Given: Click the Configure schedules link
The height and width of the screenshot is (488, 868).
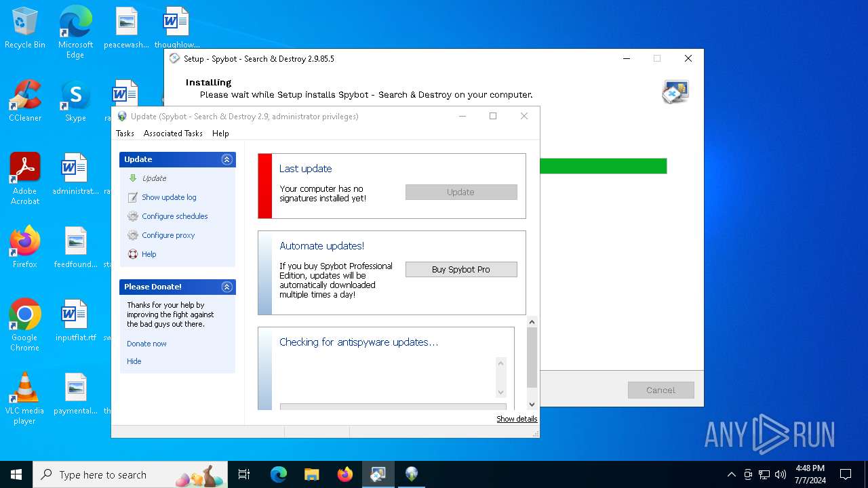Looking at the screenshot, I should point(175,216).
